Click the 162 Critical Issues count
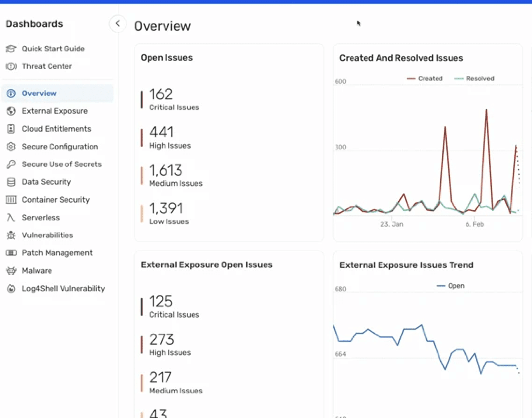The image size is (532, 418). (x=161, y=94)
